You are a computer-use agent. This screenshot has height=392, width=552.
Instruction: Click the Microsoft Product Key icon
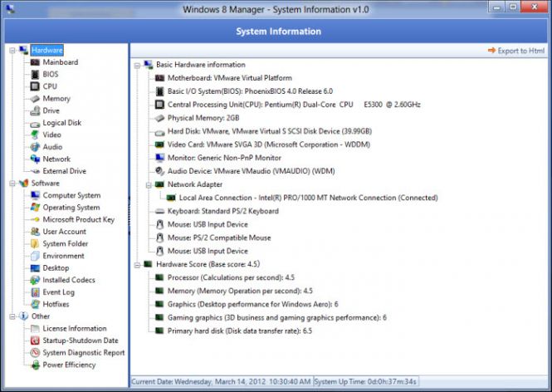click(x=35, y=220)
